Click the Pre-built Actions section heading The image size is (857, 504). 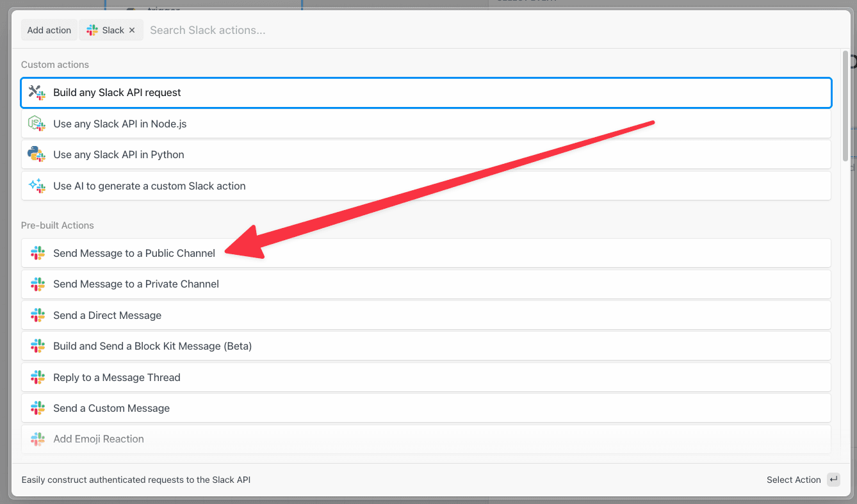(58, 225)
